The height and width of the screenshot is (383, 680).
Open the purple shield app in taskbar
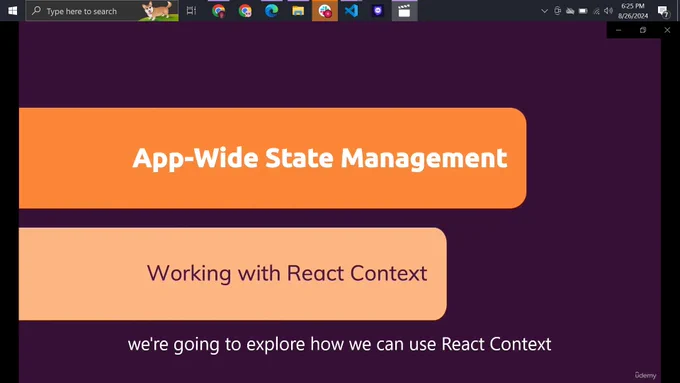pyautogui.click(x=378, y=11)
